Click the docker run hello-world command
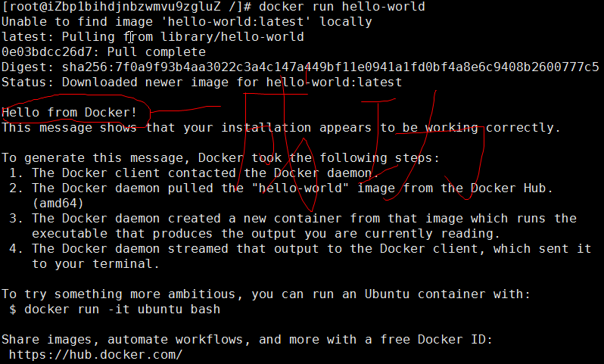The height and width of the screenshot is (364, 604). [341, 7]
